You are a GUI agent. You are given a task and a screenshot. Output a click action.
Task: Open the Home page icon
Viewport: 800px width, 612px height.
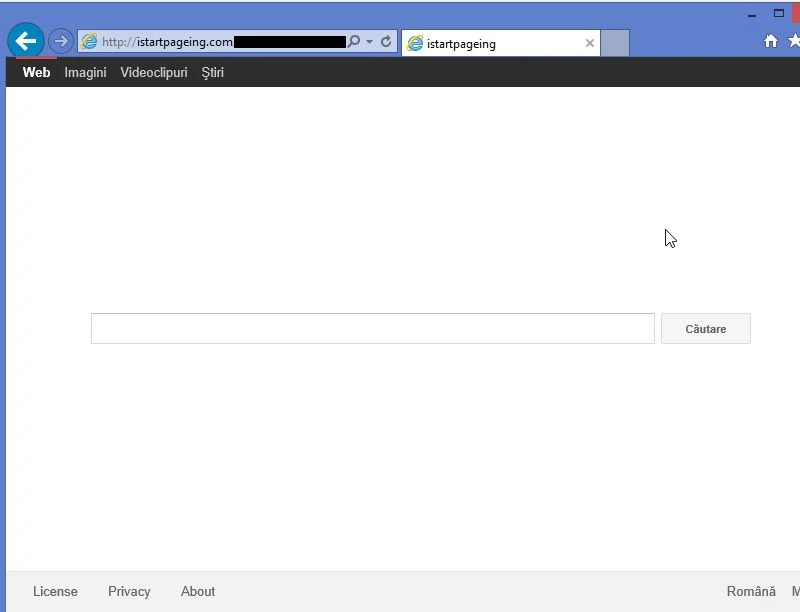pyautogui.click(x=771, y=41)
